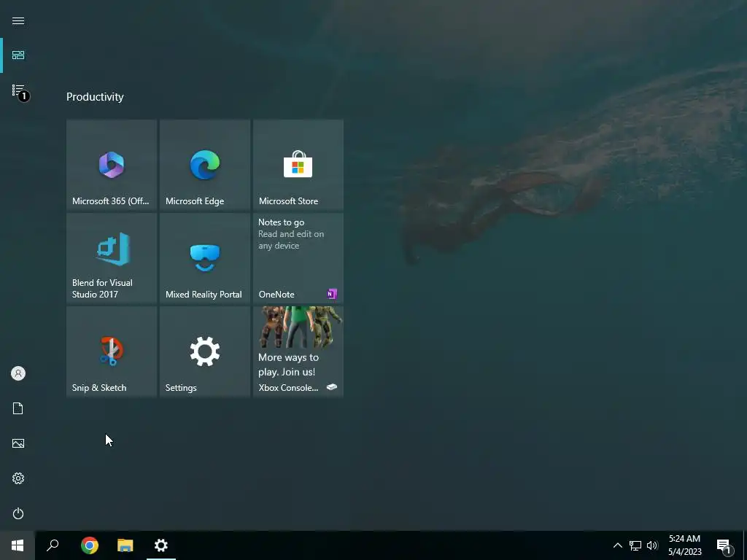
Task: Click the Show desktop sliver button
Action: (x=745, y=545)
